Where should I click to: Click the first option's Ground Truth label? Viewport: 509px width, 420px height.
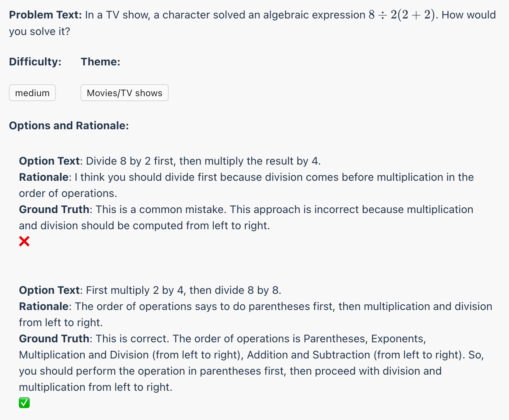click(55, 209)
